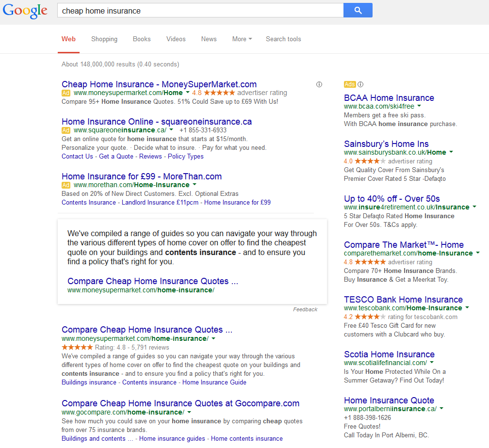
Task: Click the Google logo
Action: pyautogui.click(x=25, y=11)
